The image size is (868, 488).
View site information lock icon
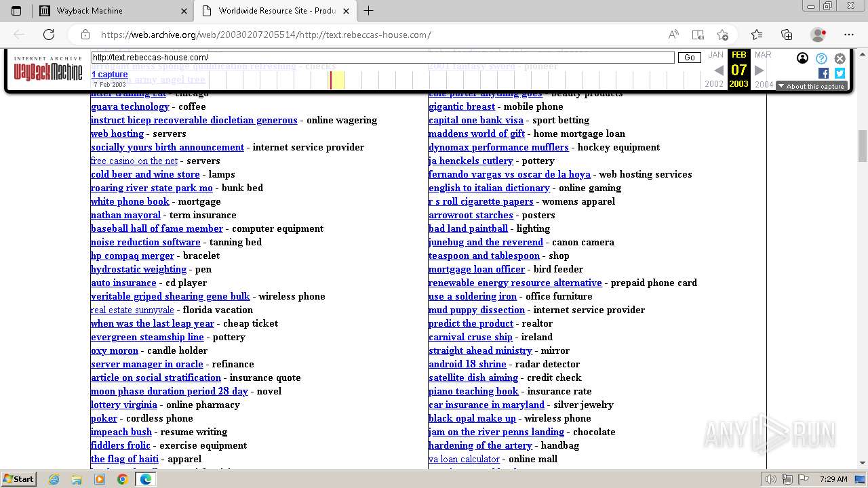(85, 35)
